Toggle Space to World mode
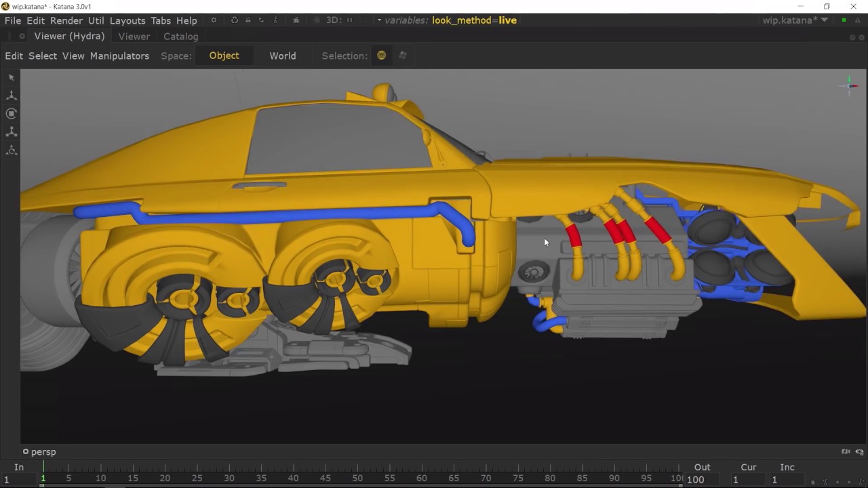Viewport: 868px width, 488px height. pos(283,56)
